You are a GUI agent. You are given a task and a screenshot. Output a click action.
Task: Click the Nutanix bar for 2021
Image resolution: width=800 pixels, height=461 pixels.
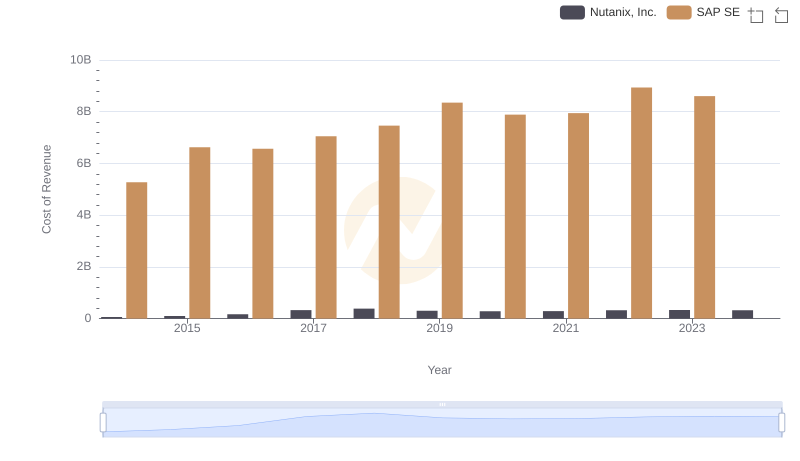point(553,315)
